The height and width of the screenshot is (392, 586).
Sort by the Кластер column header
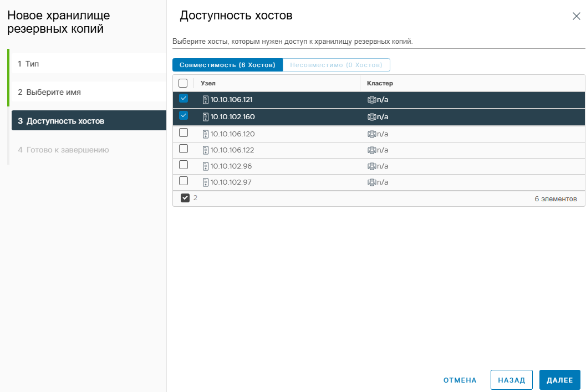(380, 83)
